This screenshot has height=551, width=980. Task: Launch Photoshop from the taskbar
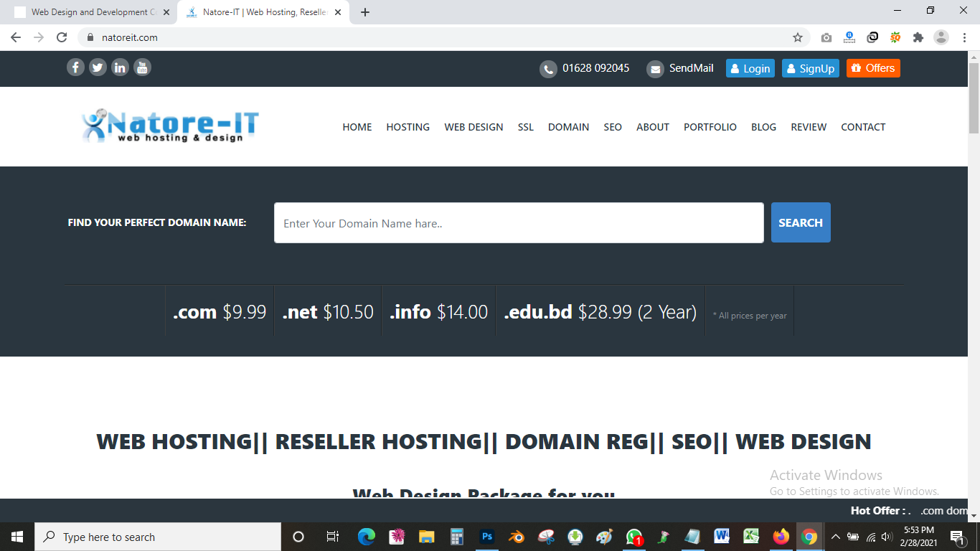pyautogui.click(x=487, y=537)
